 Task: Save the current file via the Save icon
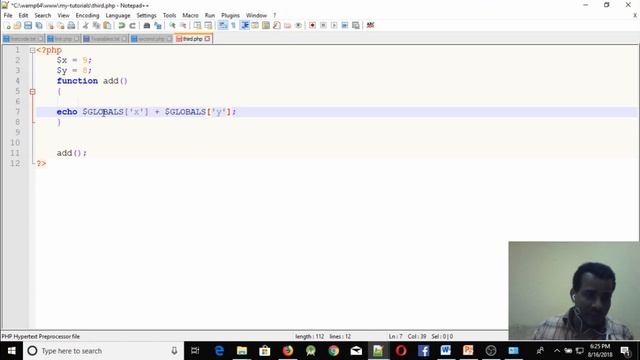pos(28,26)
